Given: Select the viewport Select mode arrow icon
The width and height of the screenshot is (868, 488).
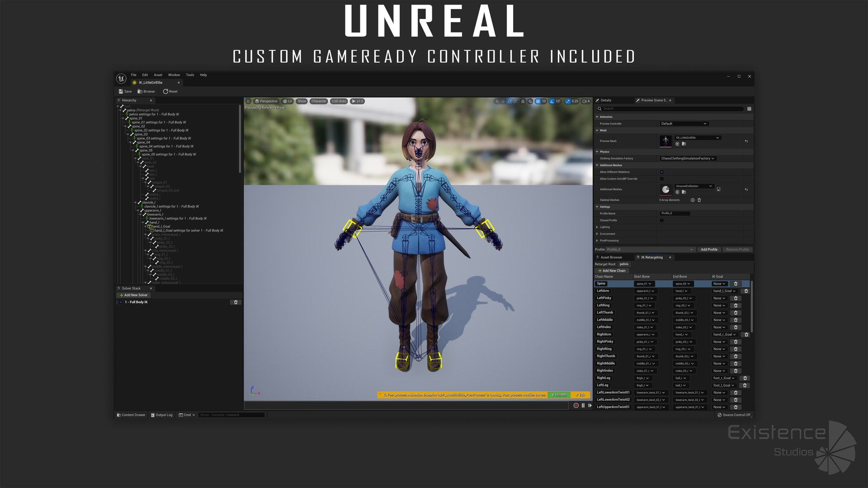Looking at the screenshot, I should pyautogui.click(x=497, y=101).
